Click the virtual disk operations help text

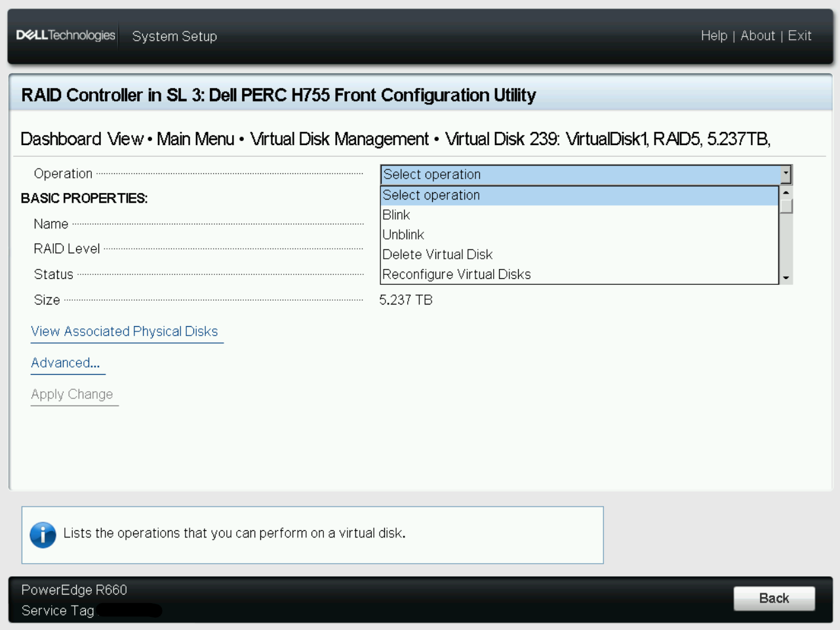click(234, 534)
